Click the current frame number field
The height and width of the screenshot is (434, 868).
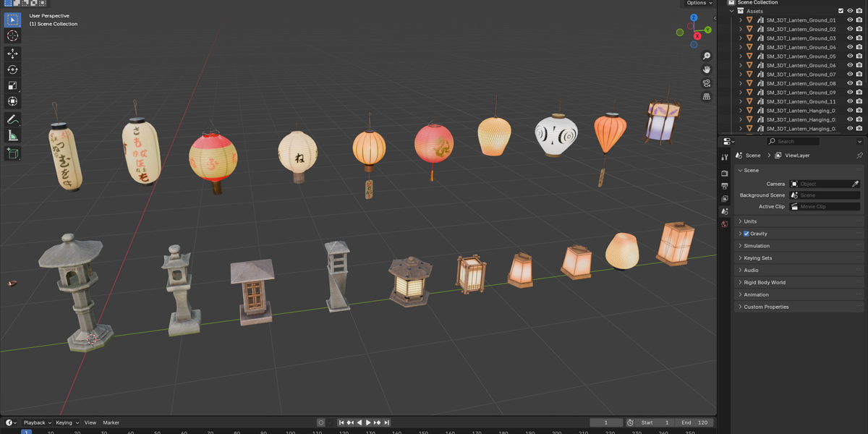coord(606,422)
